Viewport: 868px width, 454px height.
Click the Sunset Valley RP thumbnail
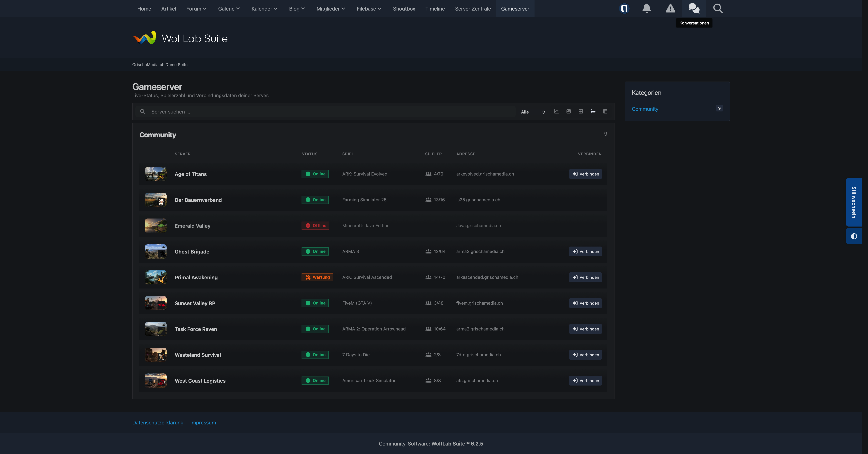tap(156, 303)
